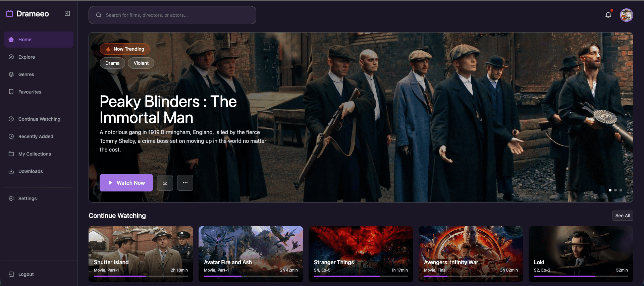Click the Settings gear icon
The image size is (644, 286).
[x=11, y=198]
